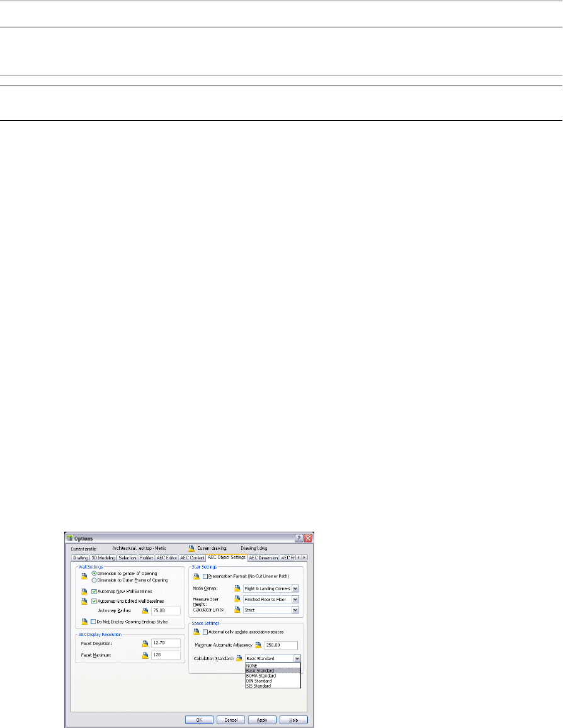Click the Autosnap Radius input field
Viewport: 563px width, 728px height.
click(x=166, y=610)
